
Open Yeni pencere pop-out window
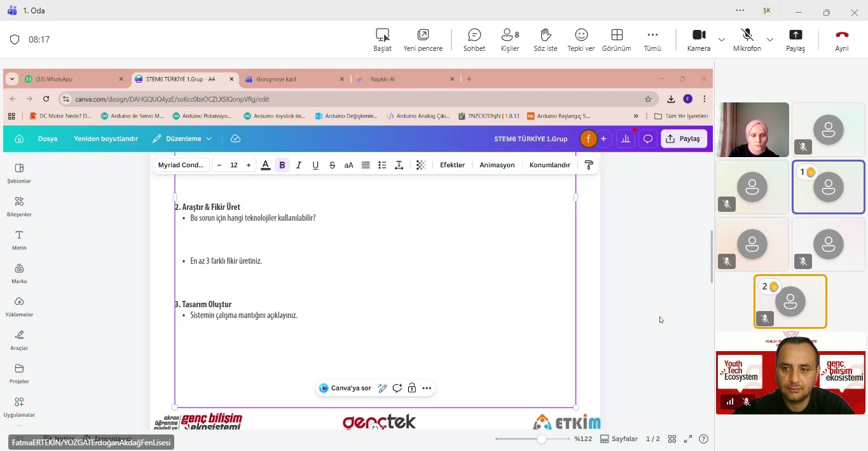[x=422, y=39]
